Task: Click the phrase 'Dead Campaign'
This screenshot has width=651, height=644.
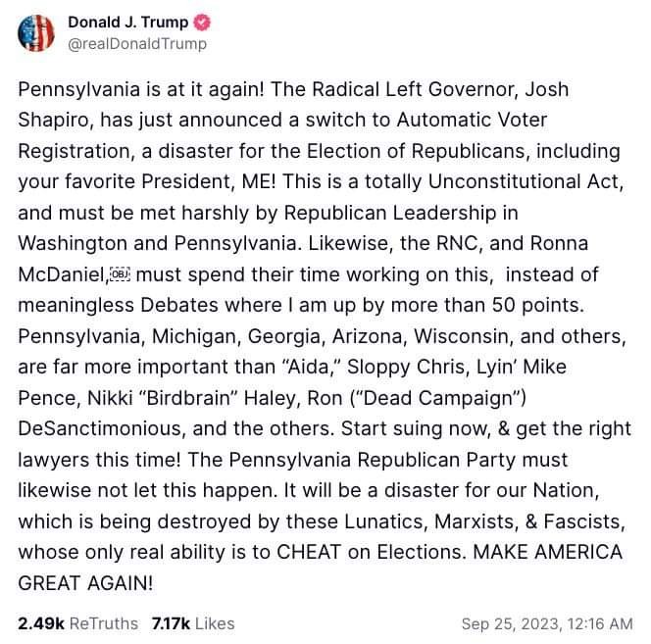Action: pos(438,398)
